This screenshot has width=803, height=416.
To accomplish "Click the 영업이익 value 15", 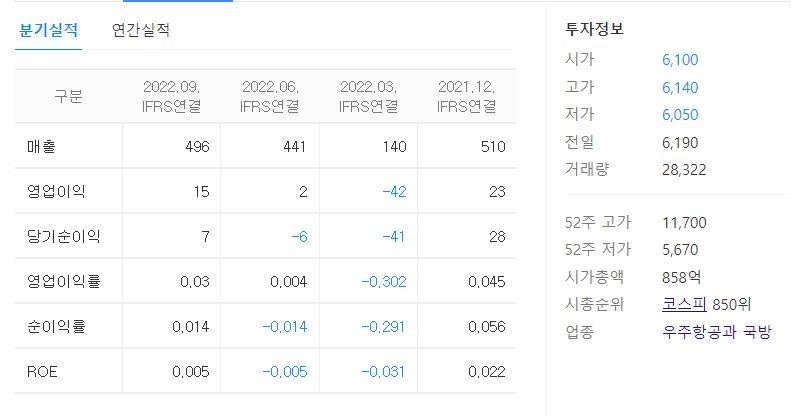I will click(202, 192).
